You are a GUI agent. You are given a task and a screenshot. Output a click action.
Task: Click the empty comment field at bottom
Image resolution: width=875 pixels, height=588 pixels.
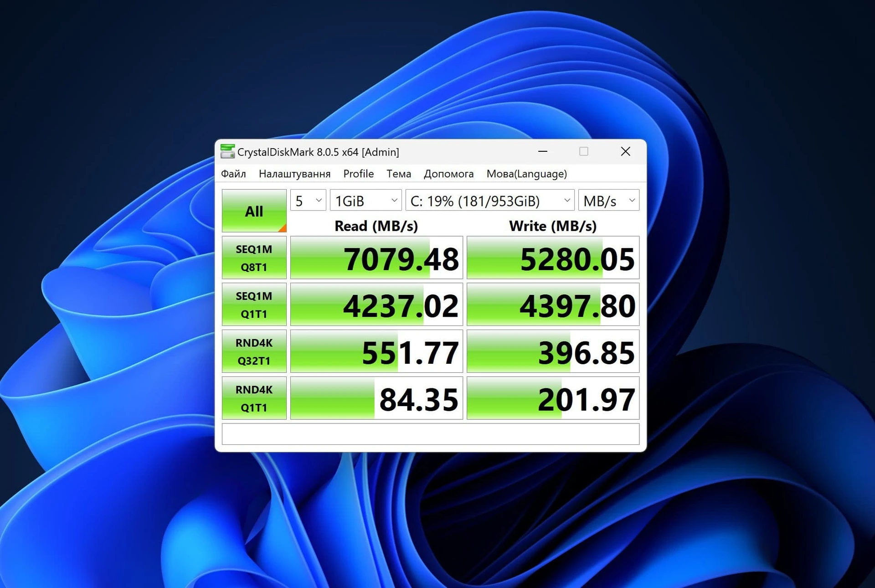click(x=430, y=434)
